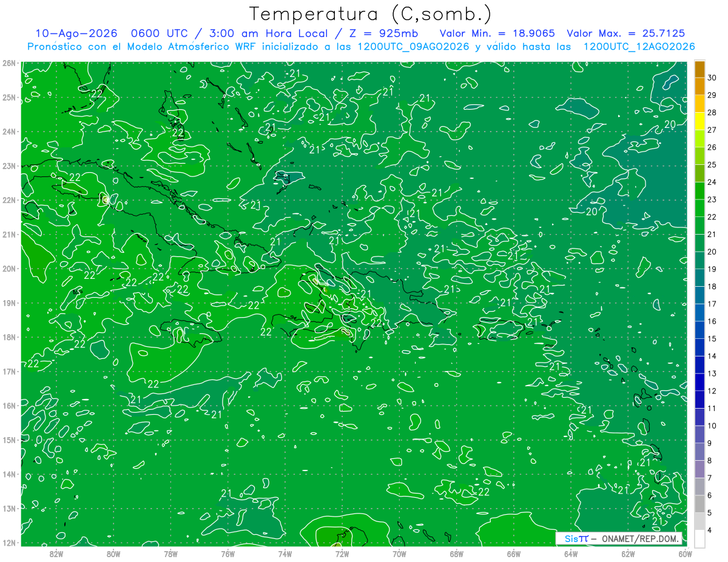Click the colorbar label "30"
The image size is (728, 562).
712,78
